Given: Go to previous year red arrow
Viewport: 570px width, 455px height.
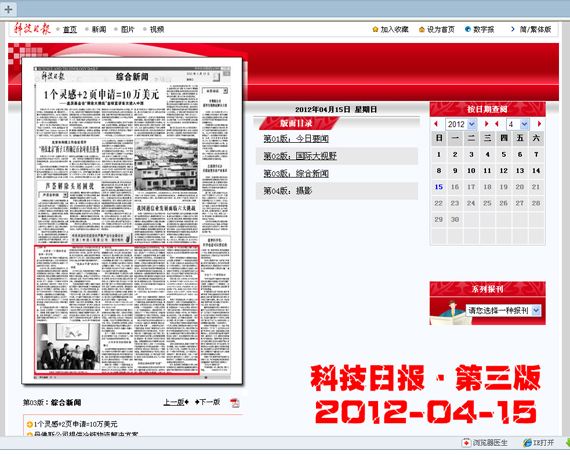Looking at the screenshot, I should point(436,124).
